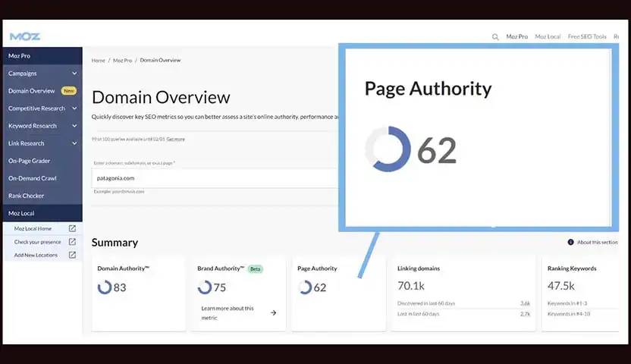631x364 pixels.
Task: Click the Domain Authority card title
Action: point(123,268)
